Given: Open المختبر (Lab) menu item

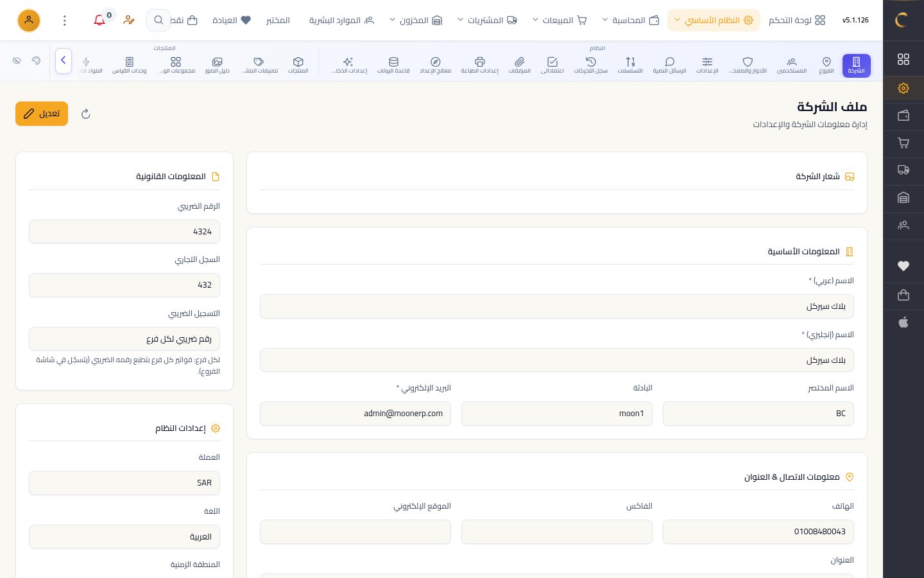Looking at the screenshot, I should [x=278, y=21].
